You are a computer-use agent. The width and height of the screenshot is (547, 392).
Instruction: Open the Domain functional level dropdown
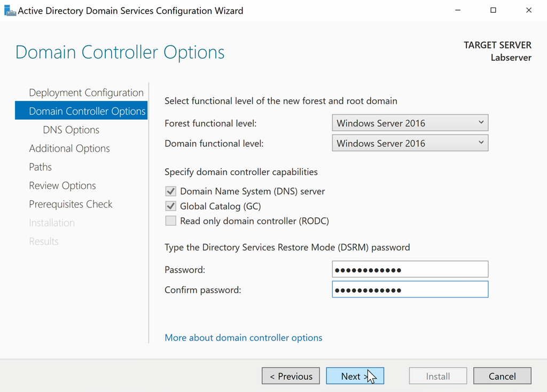(410, 143)
